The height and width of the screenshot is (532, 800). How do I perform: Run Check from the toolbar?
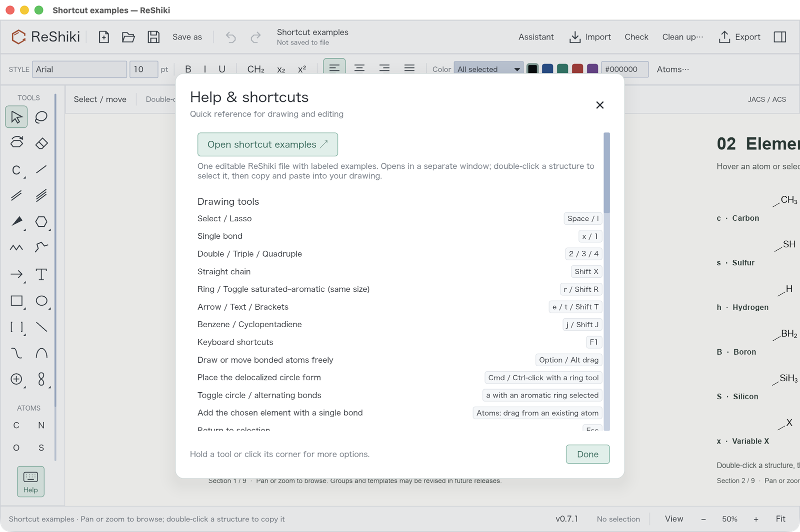636,37
